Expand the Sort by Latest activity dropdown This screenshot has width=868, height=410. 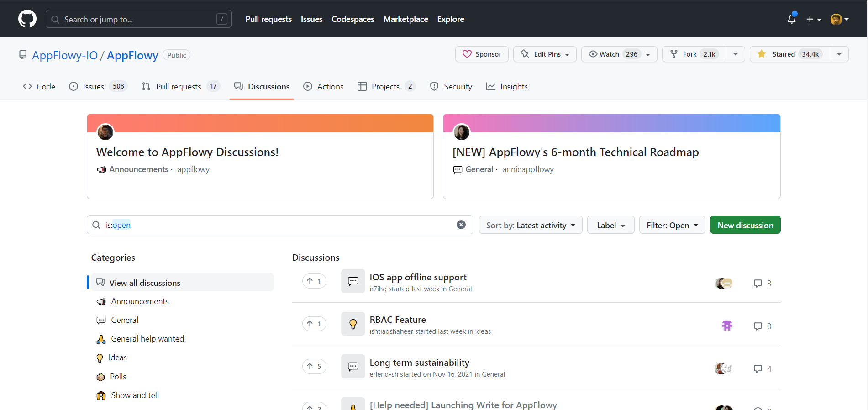tap(530, 225)
